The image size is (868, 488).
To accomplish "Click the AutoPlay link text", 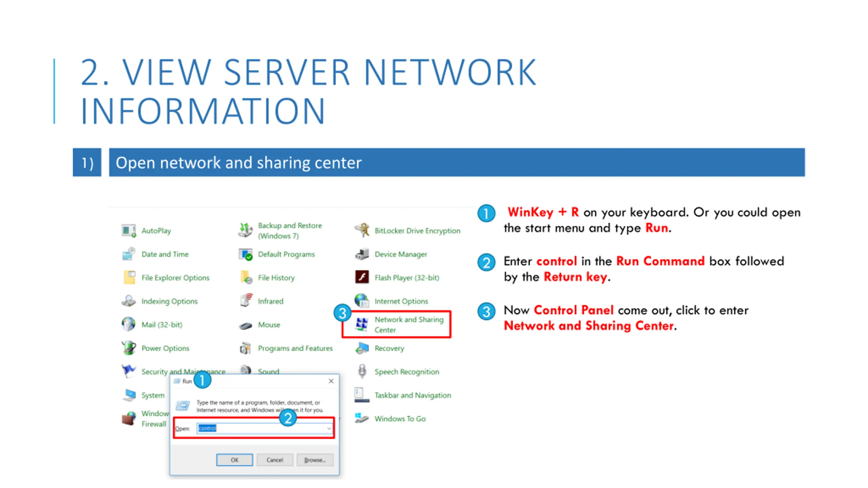I will point(156,231).
